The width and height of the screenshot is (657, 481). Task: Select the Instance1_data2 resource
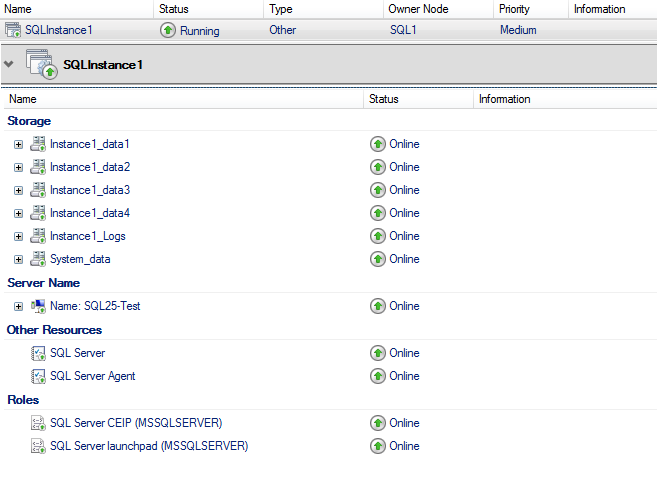90,167
